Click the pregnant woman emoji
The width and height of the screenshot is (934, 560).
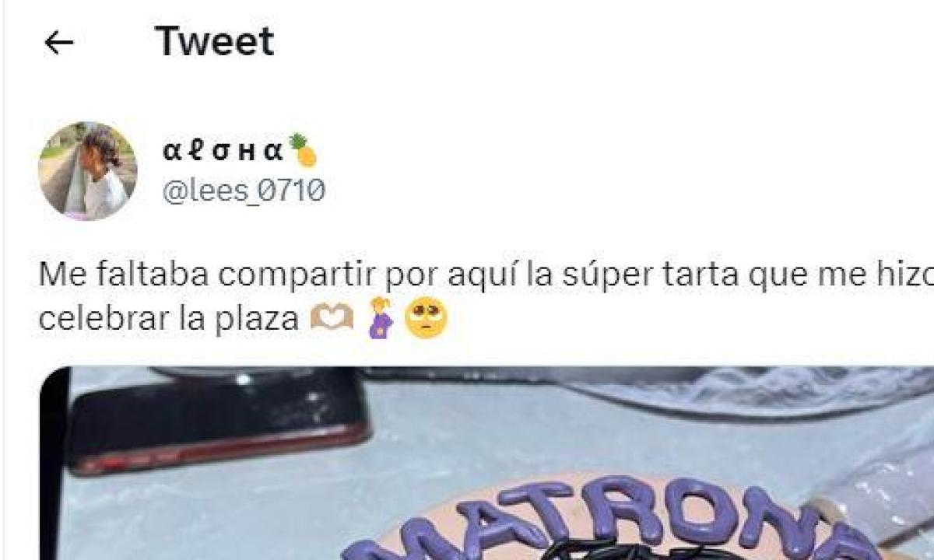point(381,318)
